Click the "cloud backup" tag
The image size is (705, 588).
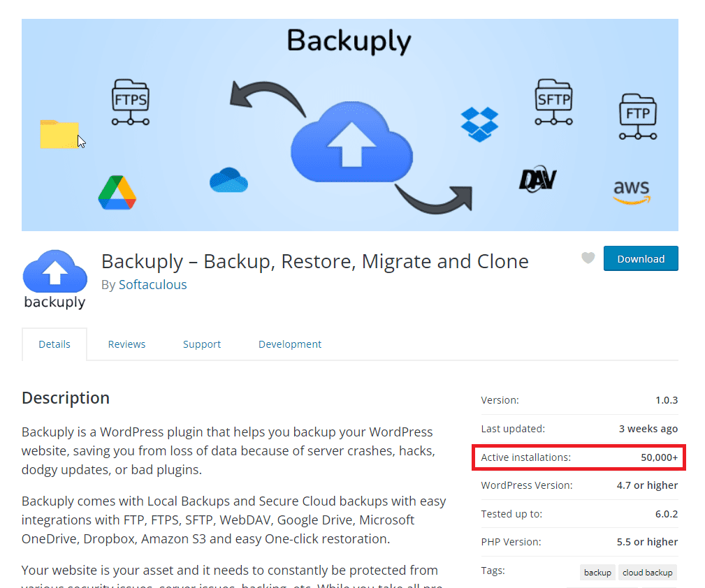[x=647, y=573]
